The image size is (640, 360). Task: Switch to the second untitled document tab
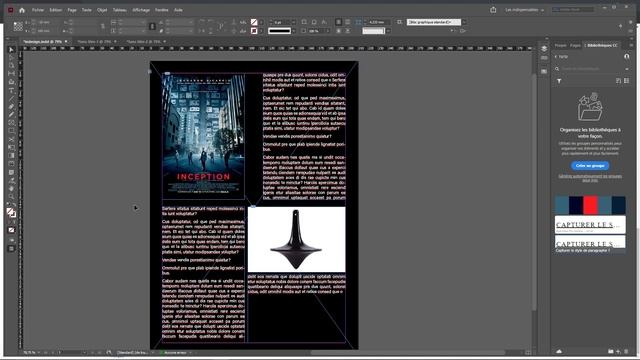[x=94, y=42]
